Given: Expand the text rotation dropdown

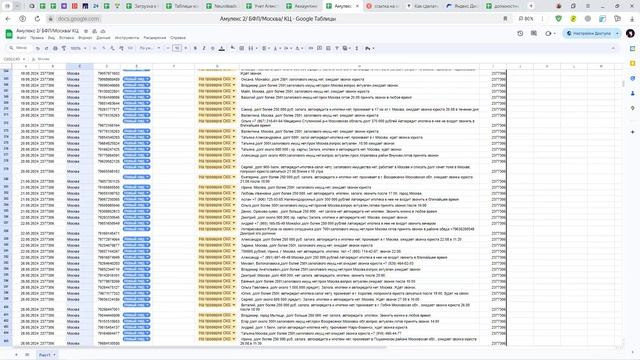Looking at the screenshot, I should (x=302, y=48).
